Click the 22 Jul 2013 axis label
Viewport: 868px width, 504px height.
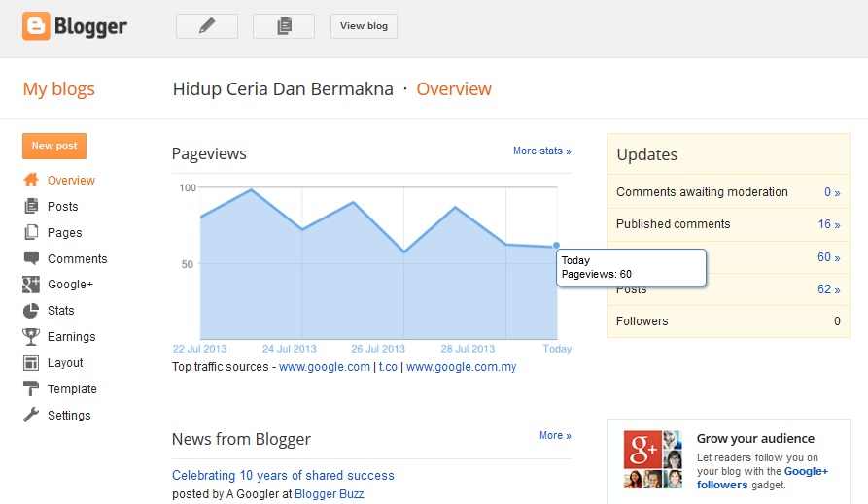coord(200,349)
